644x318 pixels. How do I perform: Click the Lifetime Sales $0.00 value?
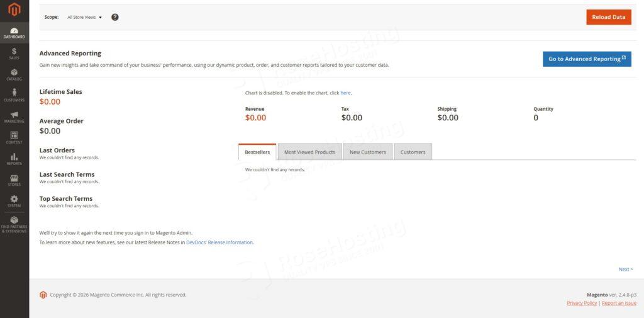pyautogui.click(x=50, y=101)
